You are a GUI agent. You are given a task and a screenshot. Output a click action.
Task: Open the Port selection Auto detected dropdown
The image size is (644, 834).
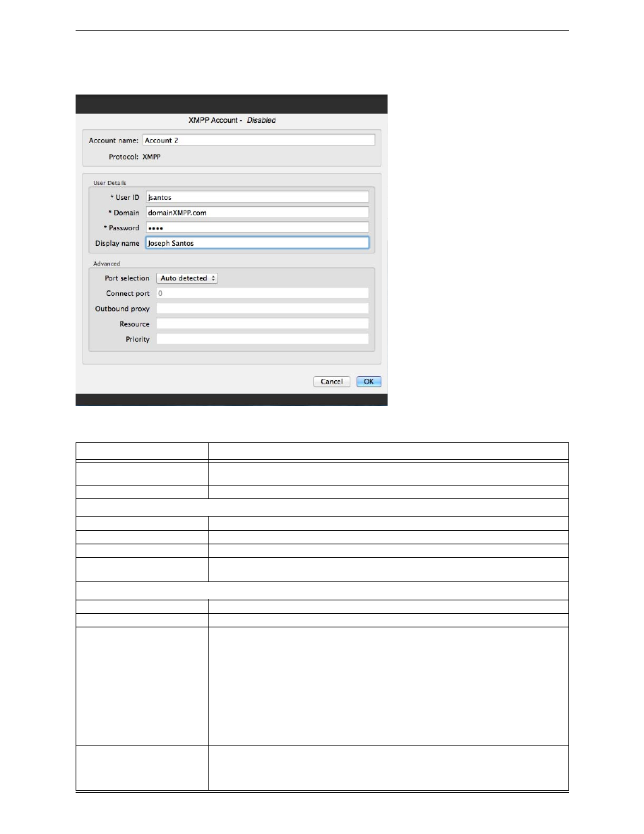[187, 278]
